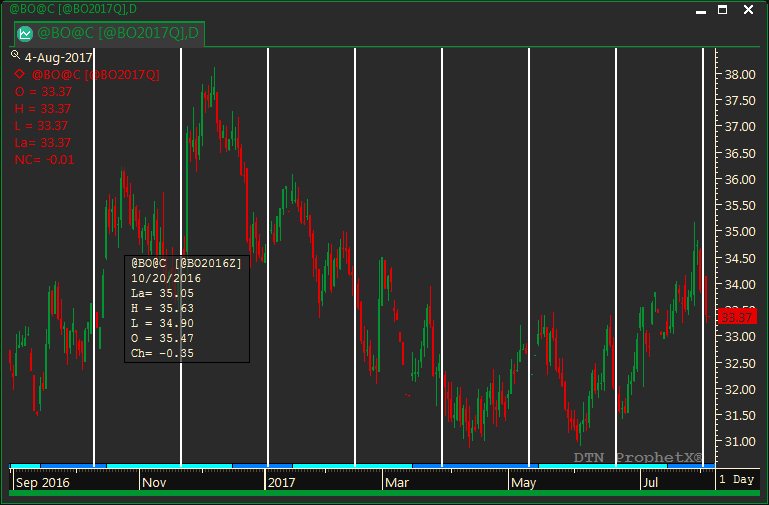Screen dimensions: 769x505
Task: Click the L = 33.37 low value
Action: click(41, 126)
